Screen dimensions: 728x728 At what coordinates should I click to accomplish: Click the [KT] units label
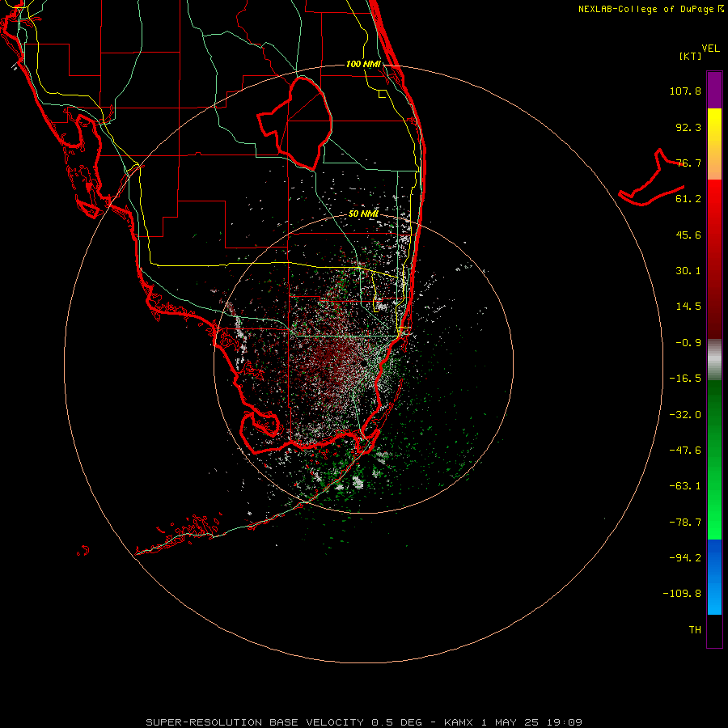pos(690,56)
